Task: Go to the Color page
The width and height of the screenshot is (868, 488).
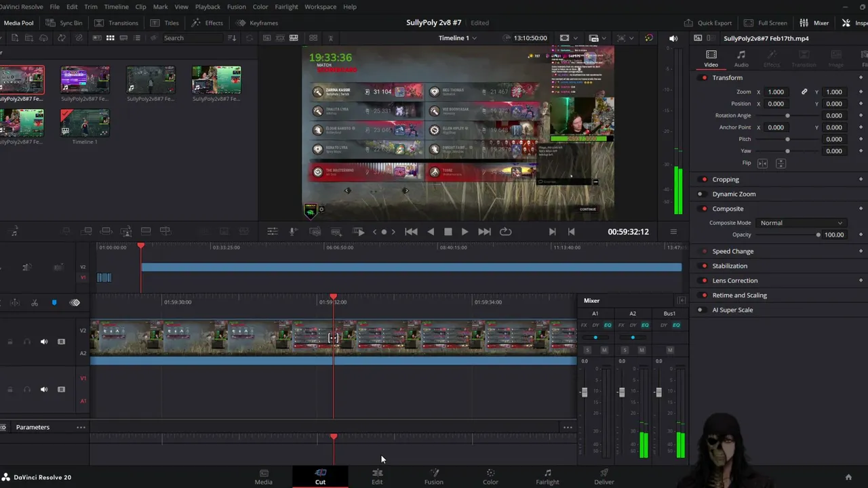Action: coord(490,477)
